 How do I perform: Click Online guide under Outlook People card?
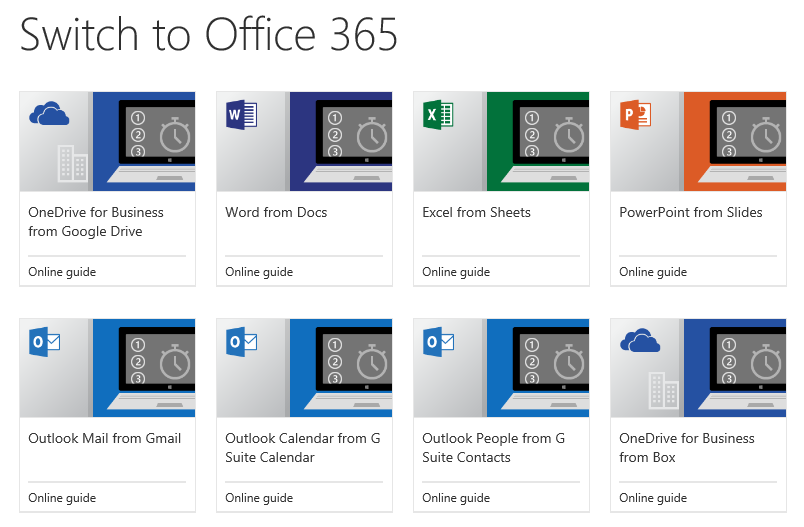456,498
